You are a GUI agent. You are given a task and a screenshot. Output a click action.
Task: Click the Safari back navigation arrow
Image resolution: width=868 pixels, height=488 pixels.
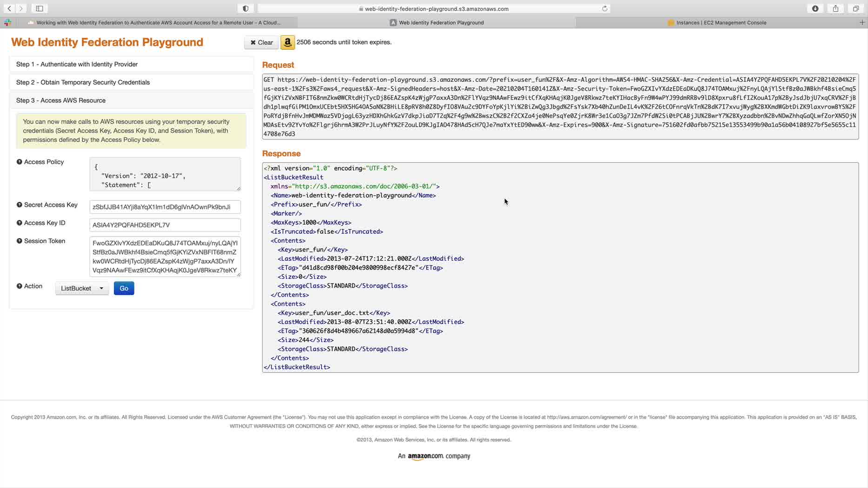9,8
